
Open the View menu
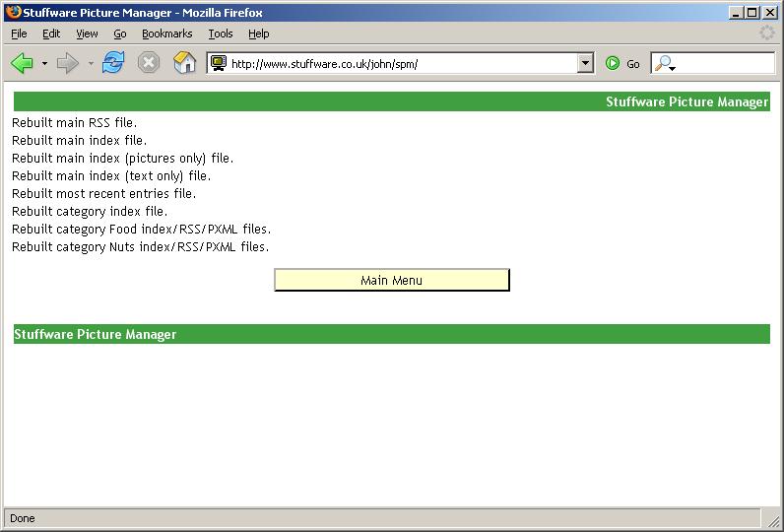click(x=87, y=33)
